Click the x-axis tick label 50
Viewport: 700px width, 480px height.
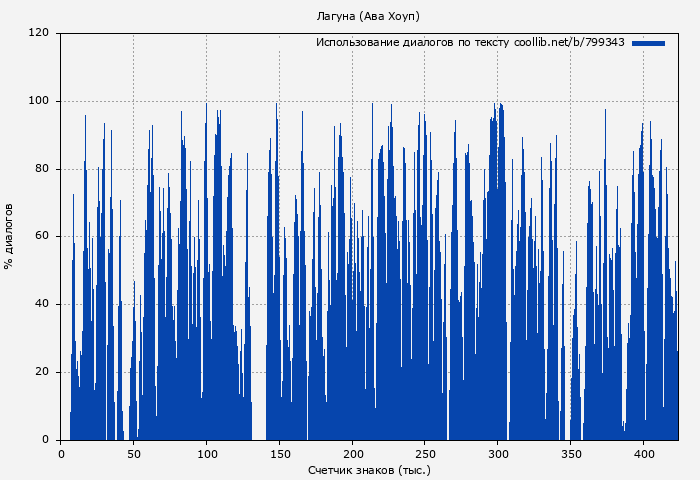click(133, 453)
